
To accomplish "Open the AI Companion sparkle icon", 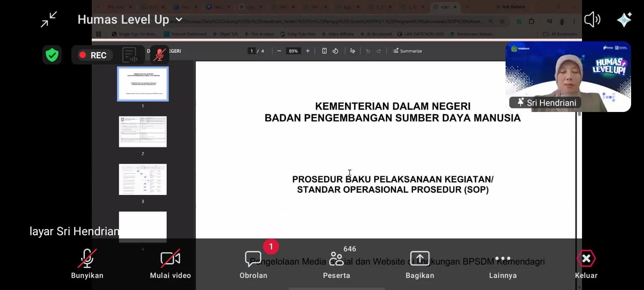I will point(624,19).
